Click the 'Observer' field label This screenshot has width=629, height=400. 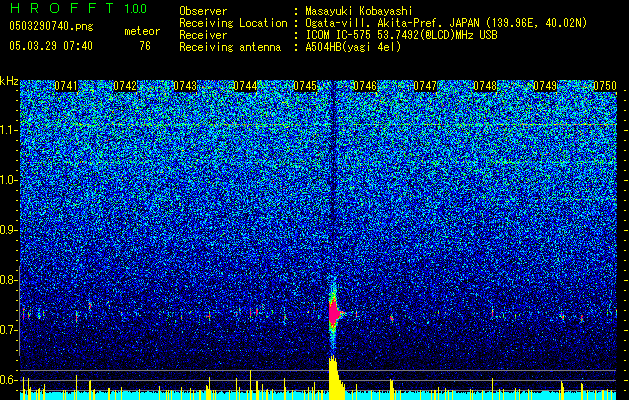[203, 11]
